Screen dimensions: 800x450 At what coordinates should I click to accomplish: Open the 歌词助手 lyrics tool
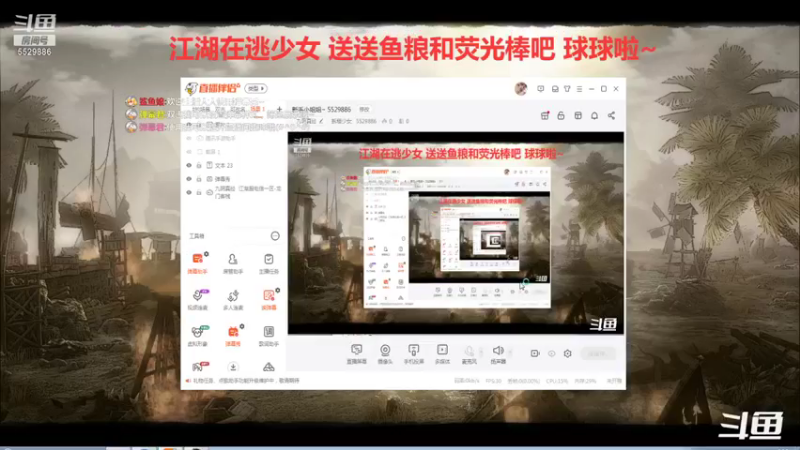268,336
